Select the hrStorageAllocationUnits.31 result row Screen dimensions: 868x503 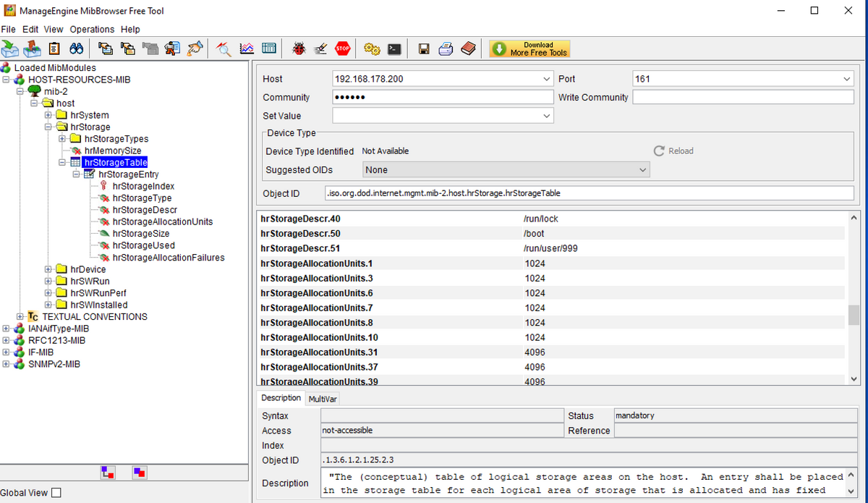coord(551,352)
